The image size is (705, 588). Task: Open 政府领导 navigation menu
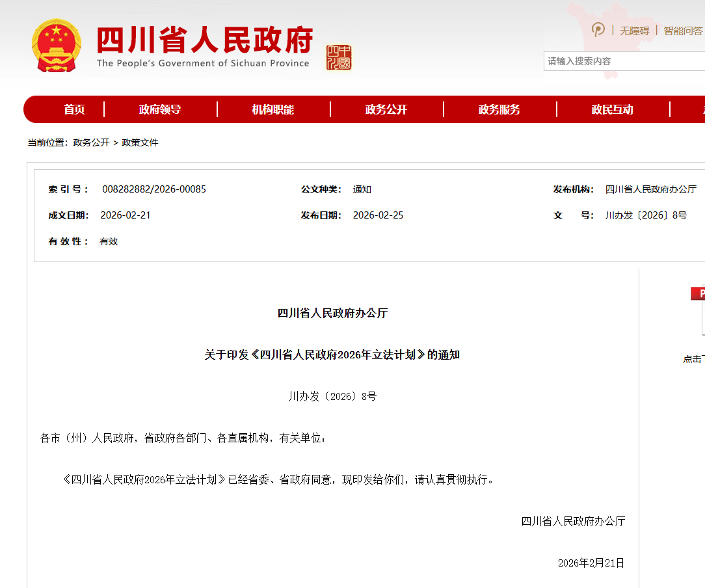click(x=160, y=109)
